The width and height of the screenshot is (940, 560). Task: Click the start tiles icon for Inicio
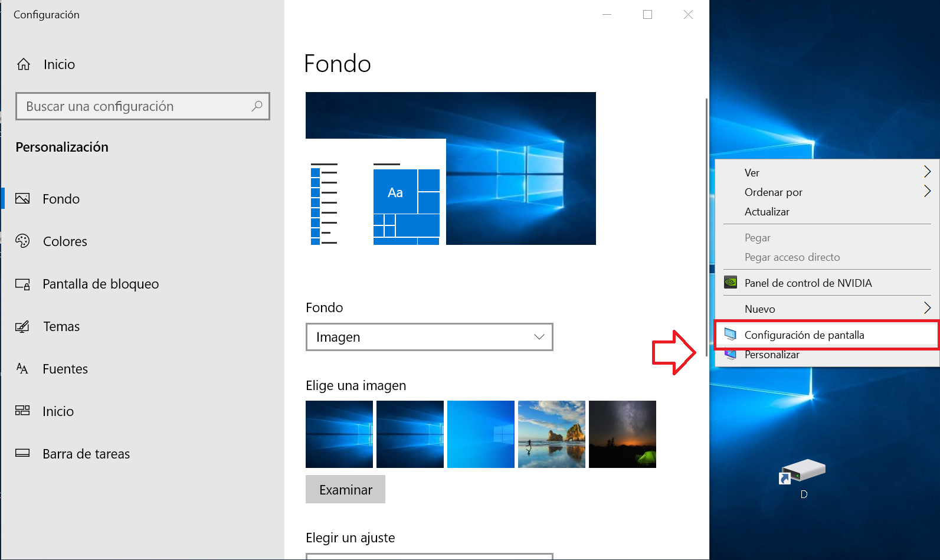point(22,411)
